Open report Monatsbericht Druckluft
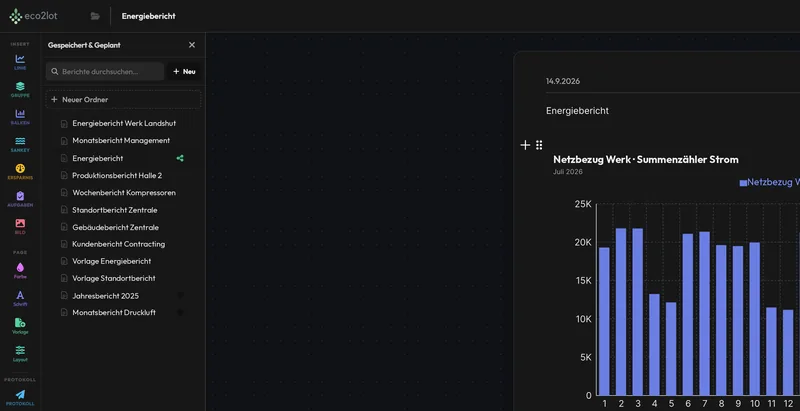The width and height of the screenshot is (800, 411). [114, 313]
